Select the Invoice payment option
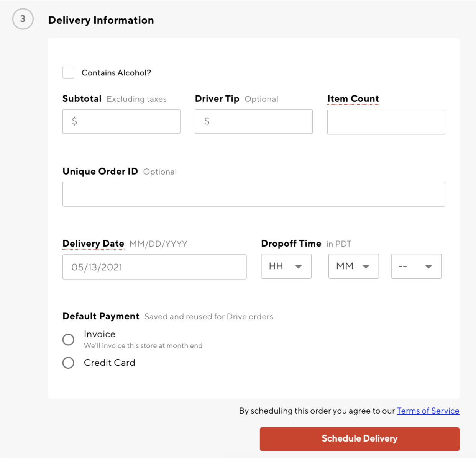476x458 pixels. (x=68, y=339)
